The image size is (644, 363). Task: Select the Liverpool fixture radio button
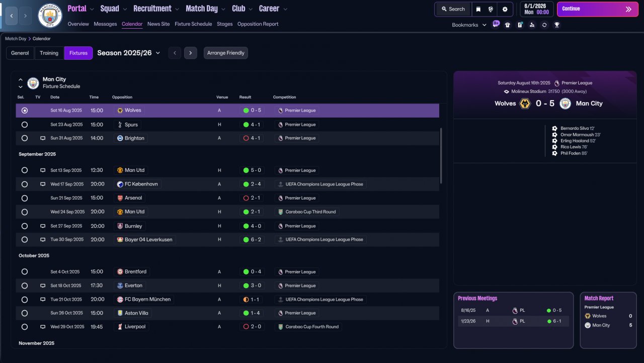click(x=25, y=327)
